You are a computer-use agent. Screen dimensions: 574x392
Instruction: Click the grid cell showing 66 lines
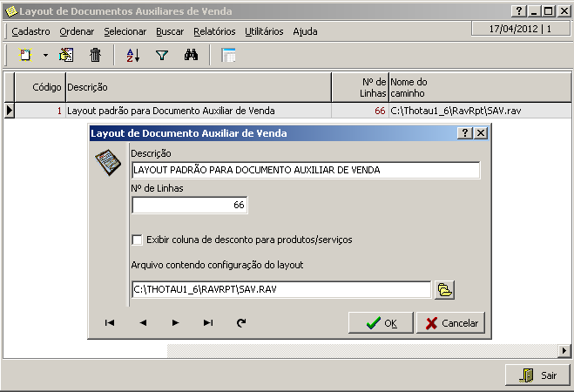(x=361, y=111)
